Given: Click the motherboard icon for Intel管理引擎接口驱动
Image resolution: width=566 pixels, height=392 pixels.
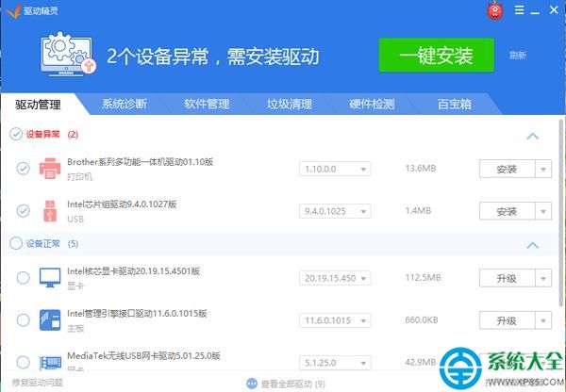Looking at the screenshot, I should pos(50,319).
